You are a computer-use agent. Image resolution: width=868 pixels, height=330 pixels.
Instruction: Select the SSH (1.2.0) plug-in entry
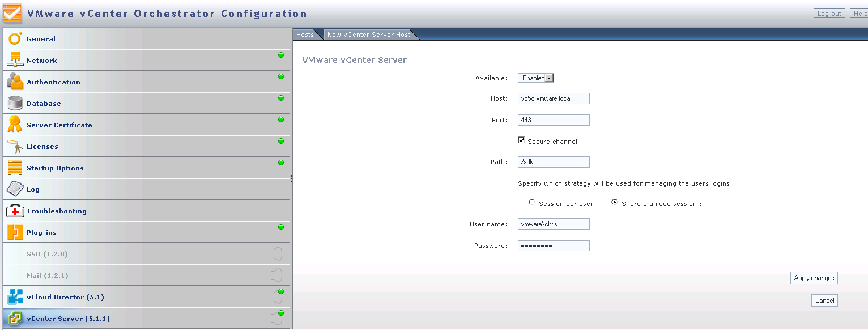tap(146, 254)
